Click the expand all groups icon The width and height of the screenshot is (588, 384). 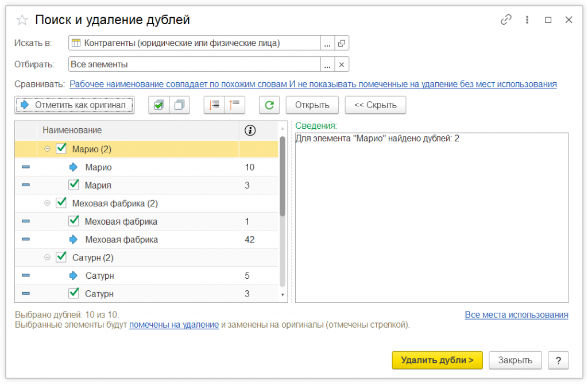click(x=214, y=105)
